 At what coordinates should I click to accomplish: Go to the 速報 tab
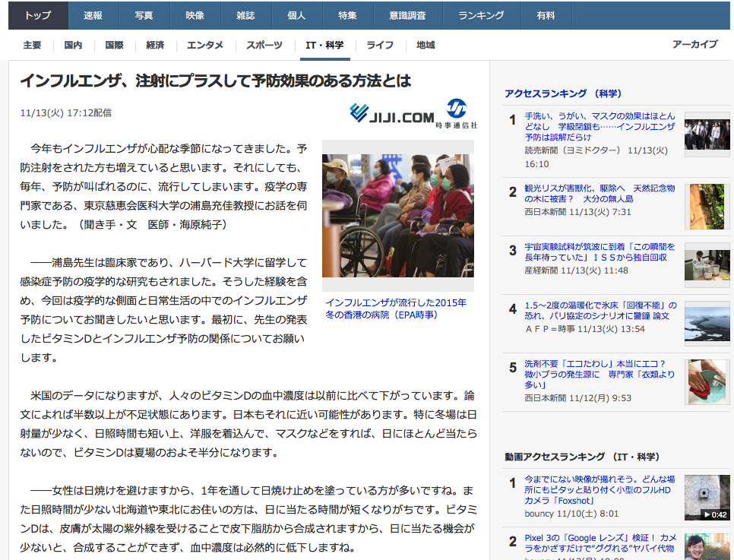93,15
